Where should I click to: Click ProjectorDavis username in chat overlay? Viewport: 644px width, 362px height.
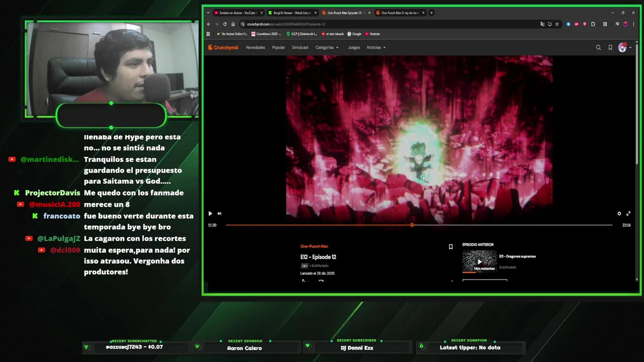point(52,193)
